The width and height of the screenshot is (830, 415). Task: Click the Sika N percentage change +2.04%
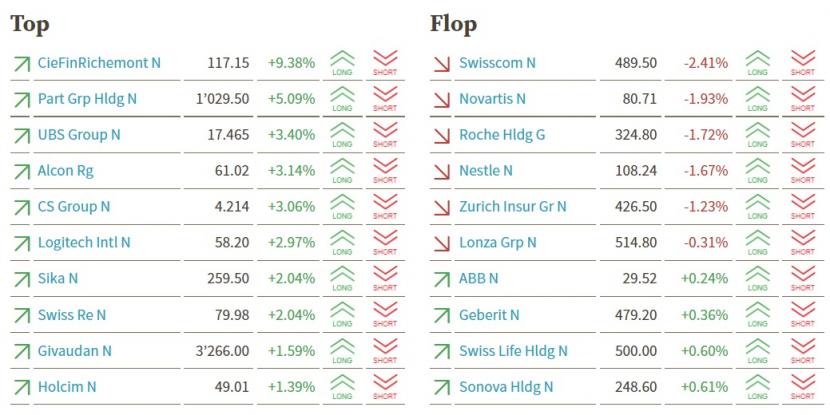point(292,278)
